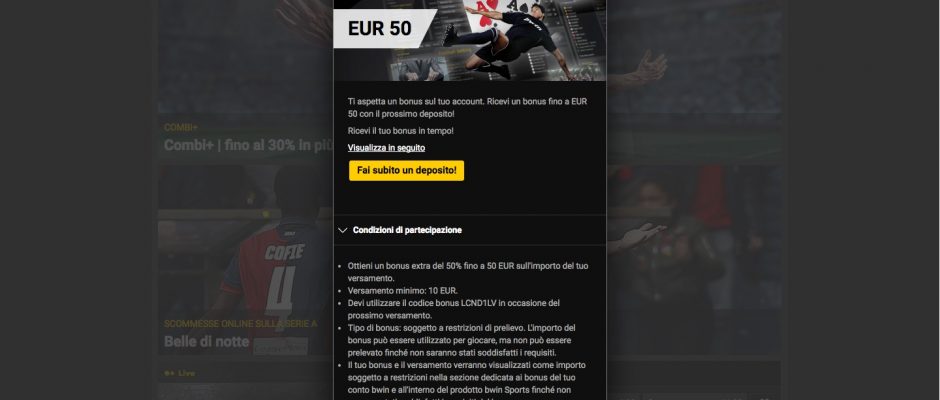The image size is (940, 400).
Task: Click the Condizioni di partecipazione section title
Action: (407, 230)
